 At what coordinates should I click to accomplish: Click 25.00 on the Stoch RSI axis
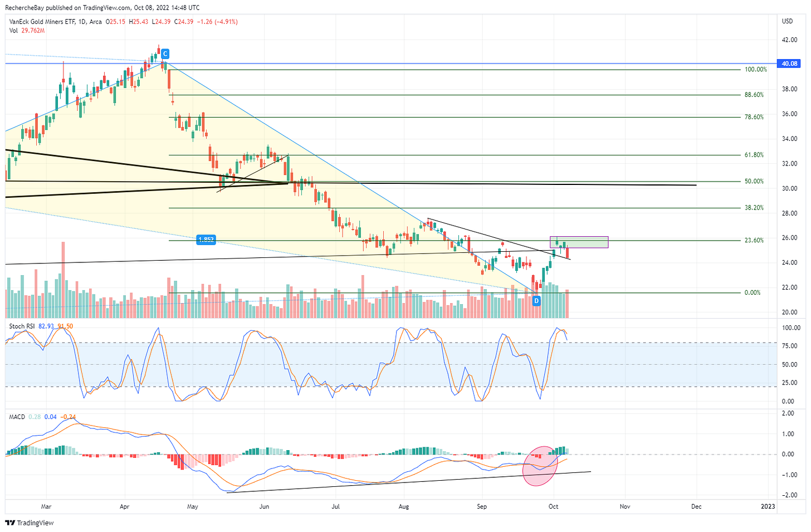click(x=791, y=383)
